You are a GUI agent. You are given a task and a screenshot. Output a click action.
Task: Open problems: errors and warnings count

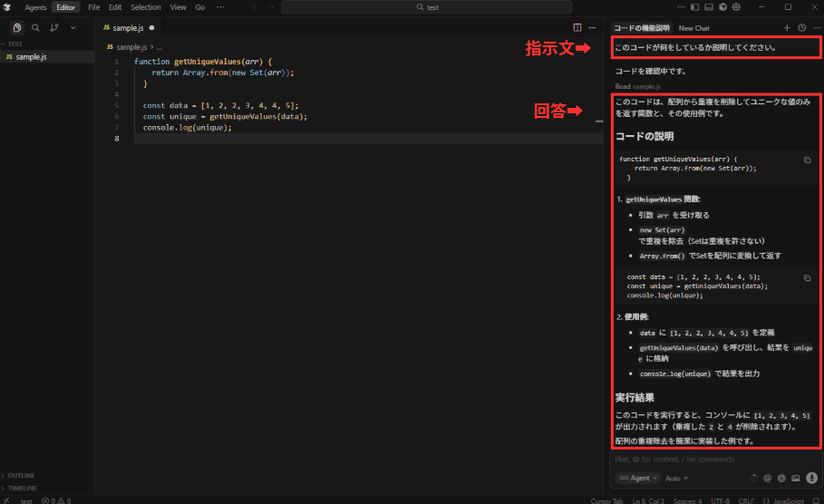56,501
